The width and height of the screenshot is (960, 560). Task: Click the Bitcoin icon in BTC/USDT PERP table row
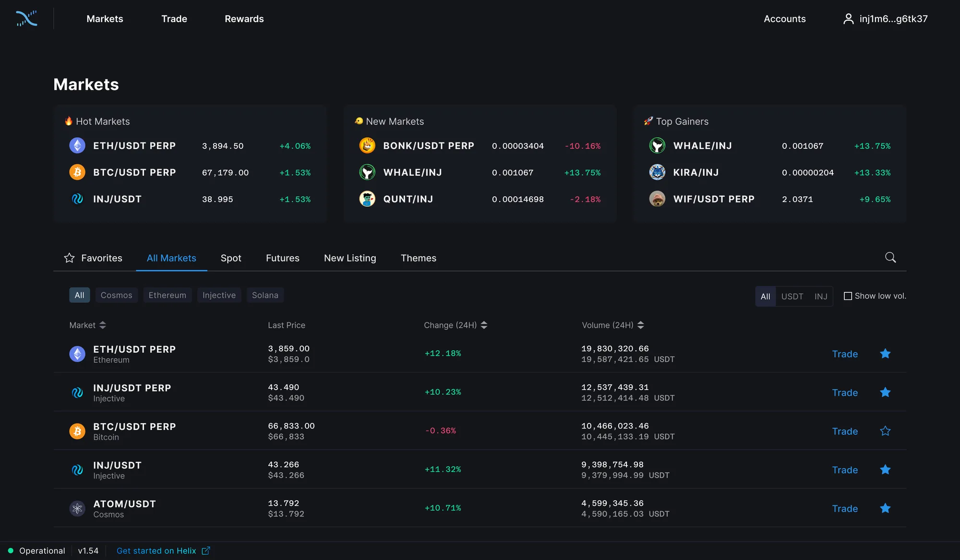[x=77, y=431]
